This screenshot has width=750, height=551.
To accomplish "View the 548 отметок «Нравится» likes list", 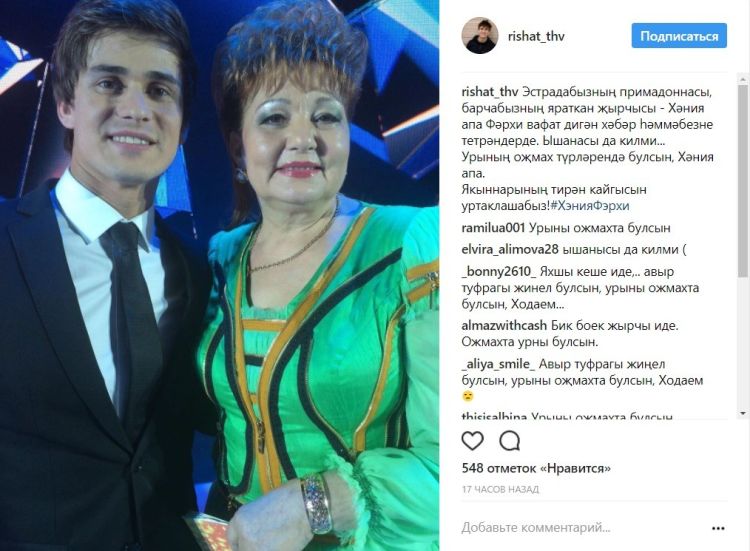I will pos(536,468).
